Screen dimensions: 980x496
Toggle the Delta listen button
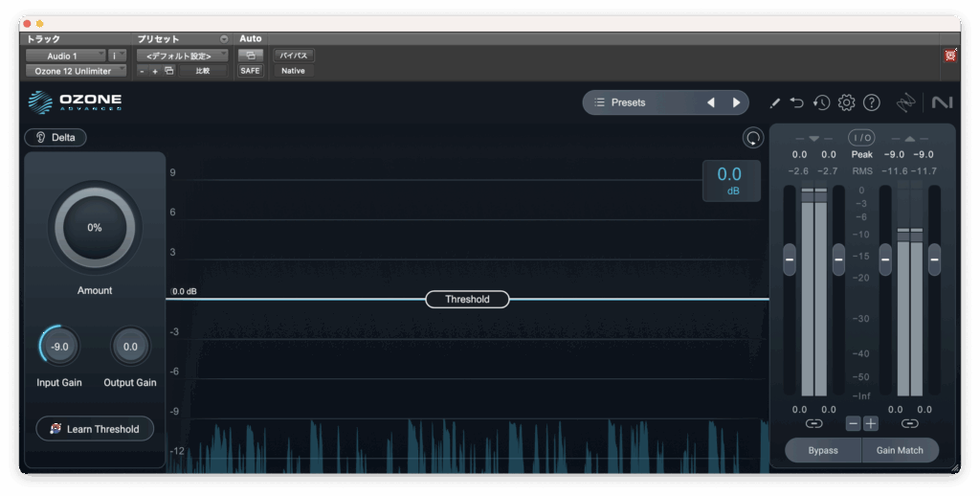point(56,138)
